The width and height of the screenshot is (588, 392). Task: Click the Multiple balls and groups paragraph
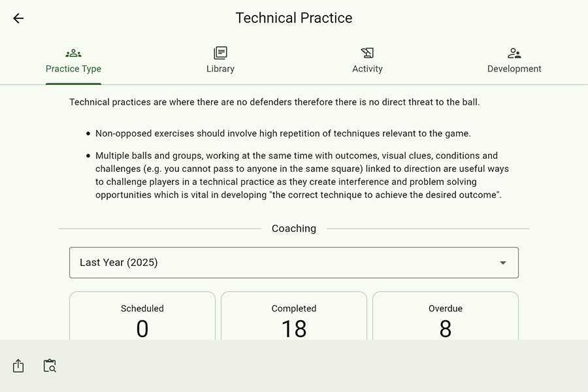pyautogui.click(x=301, y=175)
